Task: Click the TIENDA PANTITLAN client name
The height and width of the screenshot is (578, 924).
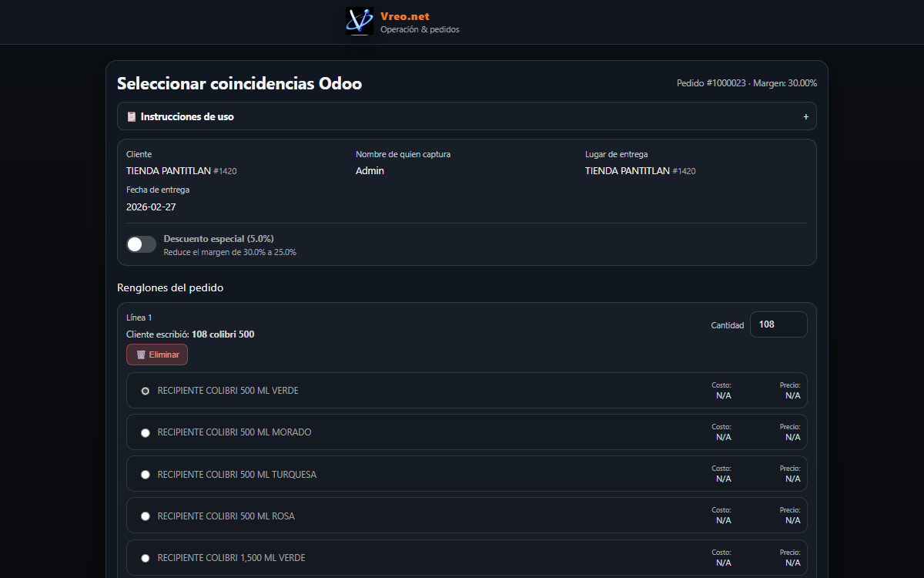Action: coord(168,171)
